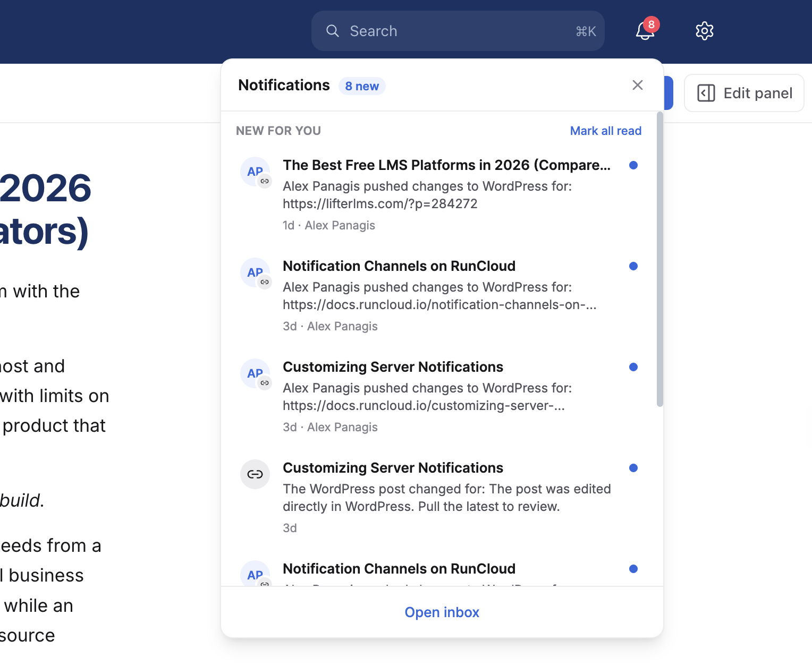Click AP avatar on the LMS Platforms notification
This screenshot has height=666, width=812.
coord(255,172)
